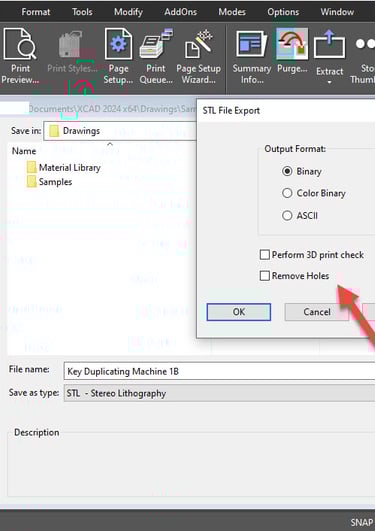Click the Print Styles icon
The height and width of the screenshot is (531, 375).
[x=71, y=44]
